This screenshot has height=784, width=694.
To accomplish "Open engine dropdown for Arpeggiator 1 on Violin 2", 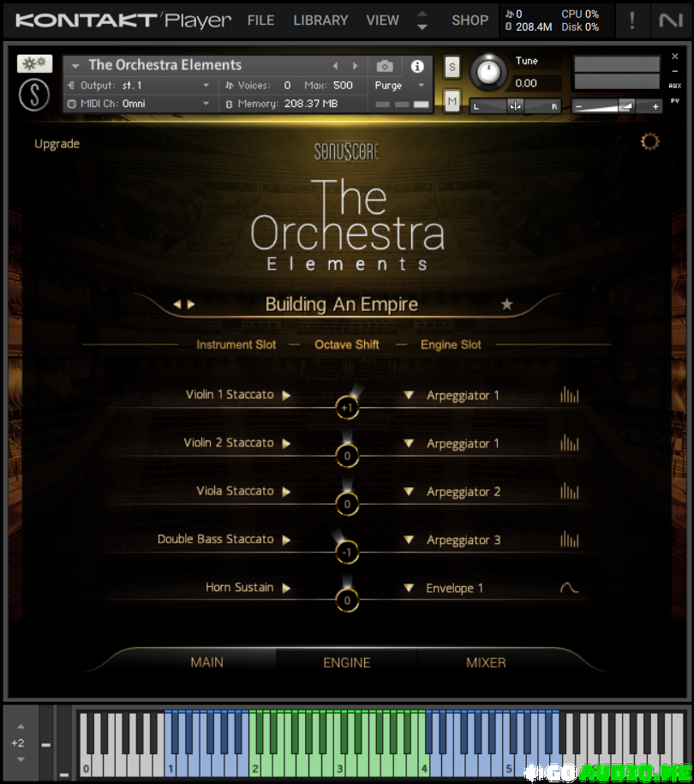I will coord(409,443).
